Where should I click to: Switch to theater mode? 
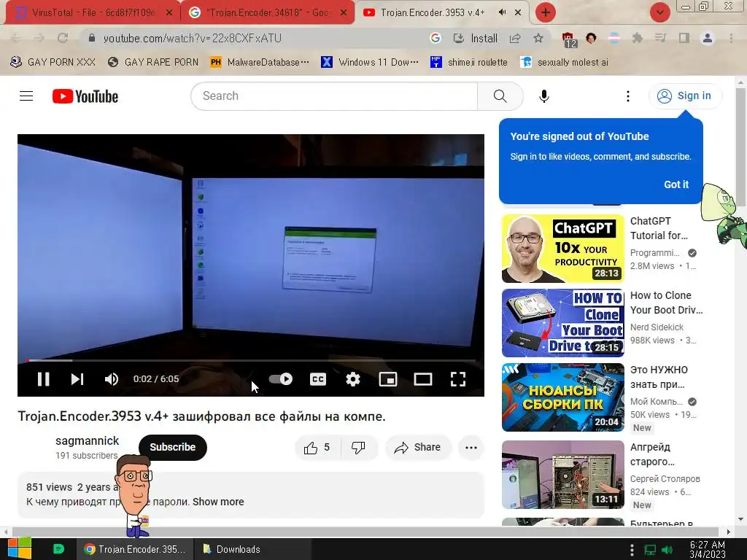click(x=423, y=379)
